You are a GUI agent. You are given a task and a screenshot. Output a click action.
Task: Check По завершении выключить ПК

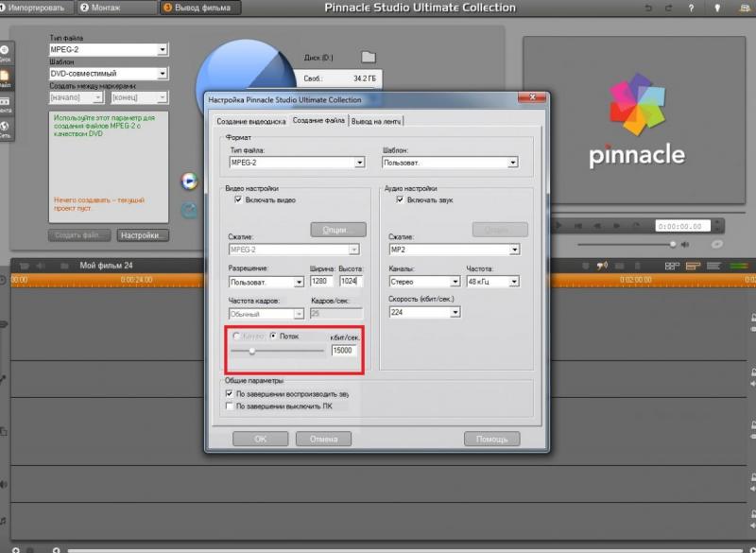pos(230,406)
